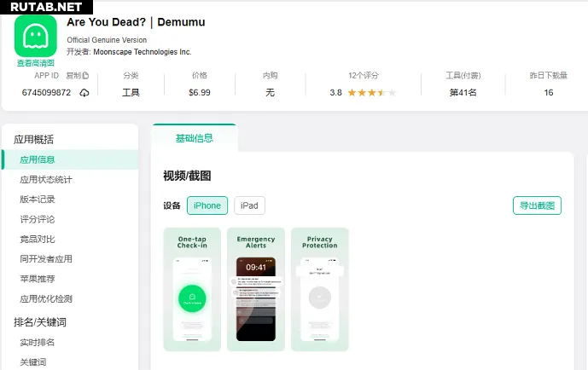The height and width of the screenshot is (370, 588).
Task: Select 竞品对比 competitor comparison
Action: click(x=38, y=240)
